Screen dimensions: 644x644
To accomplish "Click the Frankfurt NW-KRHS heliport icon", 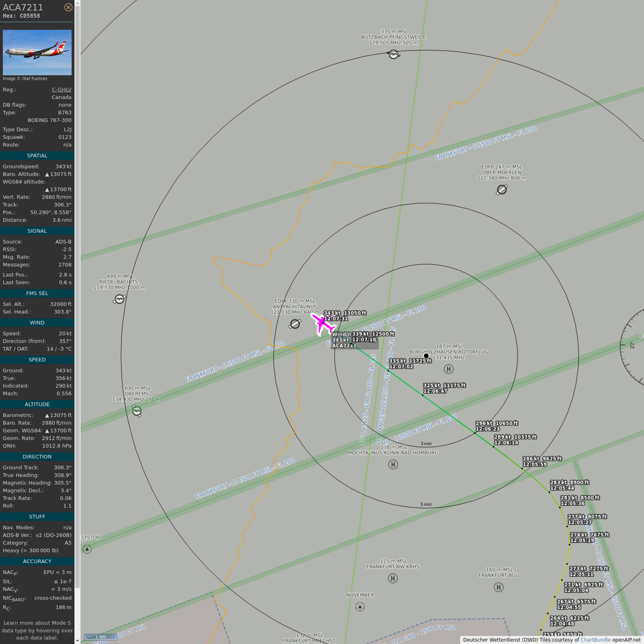I will pyautogui.click(x=393, y=578).
